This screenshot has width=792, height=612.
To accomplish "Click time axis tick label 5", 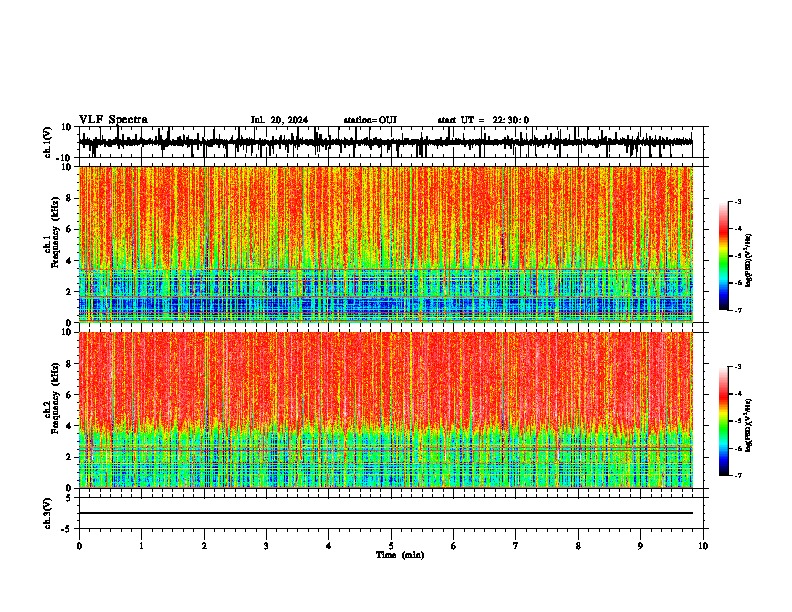I will (x=391, y=546).
